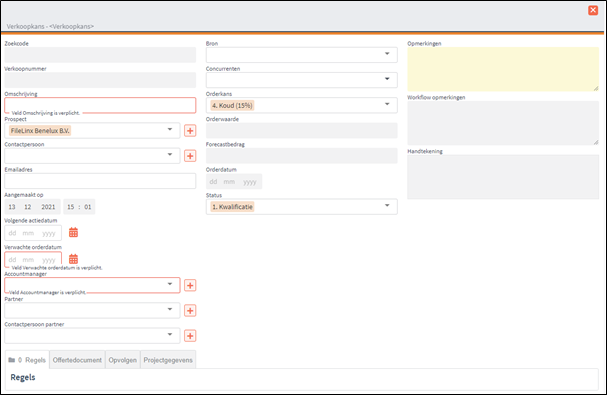Viewport: 607px width, 395px height.
Task: Add new Contactpersoon partner with plus icon
Action: pyautogui.click(x=190, y=336)
